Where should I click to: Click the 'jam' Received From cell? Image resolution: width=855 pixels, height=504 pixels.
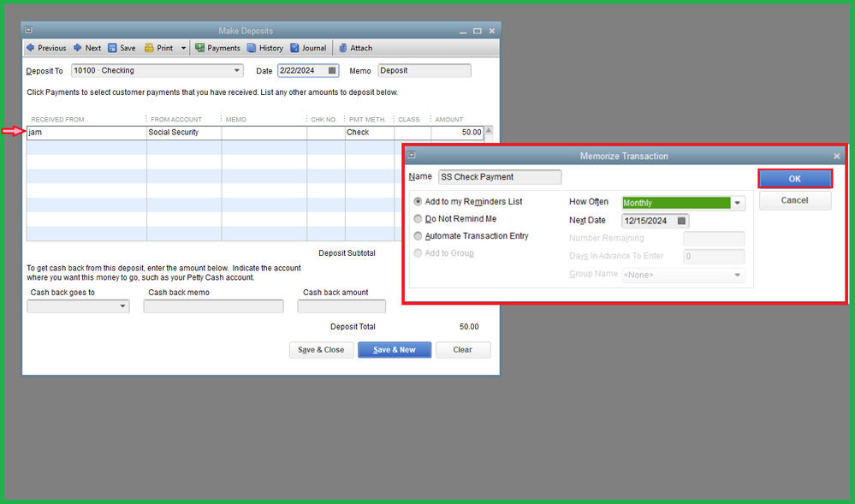(x=86, y=133)
